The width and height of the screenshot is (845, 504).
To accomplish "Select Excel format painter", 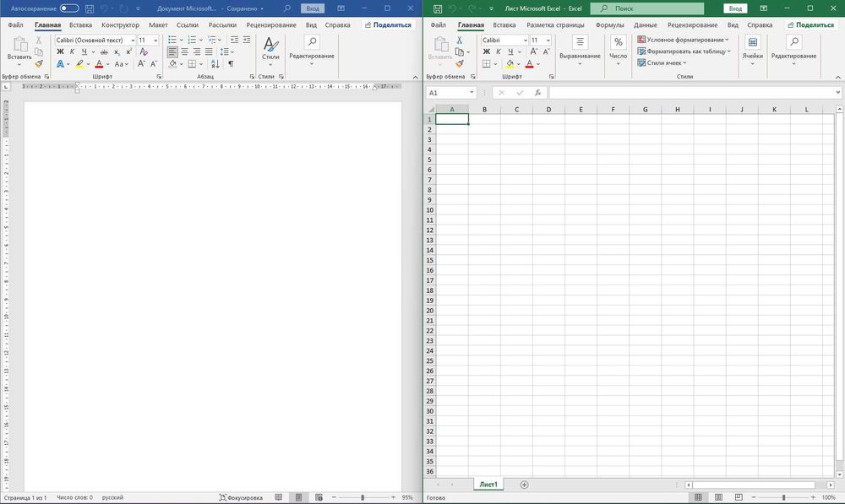I will click(459, 63).
